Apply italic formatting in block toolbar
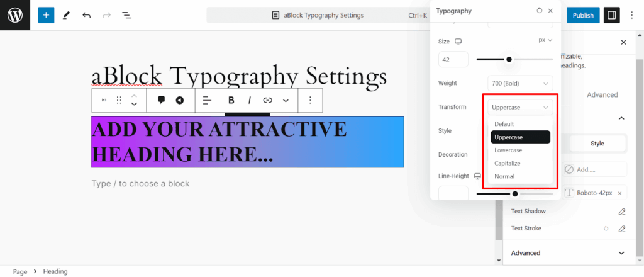Viewport: 644px width, 277px height. 249,100
